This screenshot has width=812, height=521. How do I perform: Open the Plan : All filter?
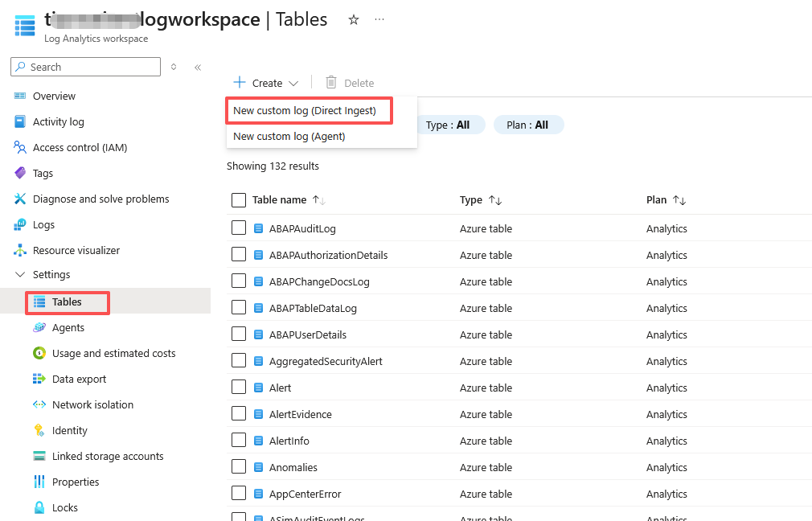(528, 125)
